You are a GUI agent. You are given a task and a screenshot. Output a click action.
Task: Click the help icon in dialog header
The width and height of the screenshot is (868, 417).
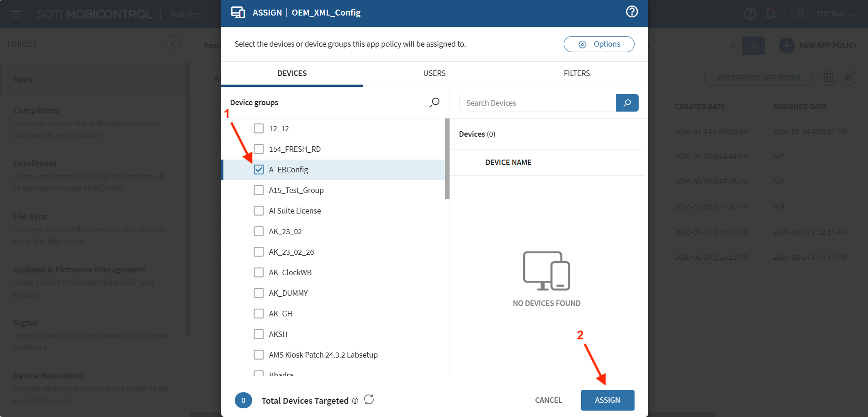(631, 12)
